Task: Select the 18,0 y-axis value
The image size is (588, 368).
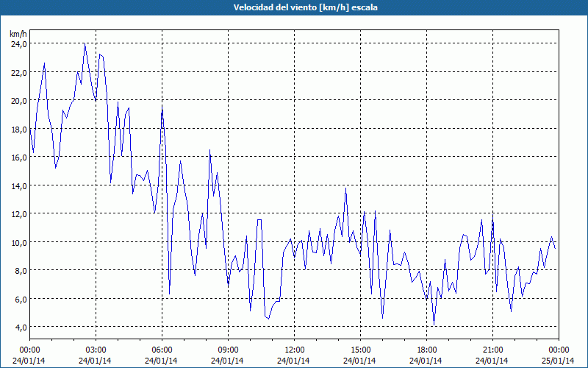Action: click(19, 130)
